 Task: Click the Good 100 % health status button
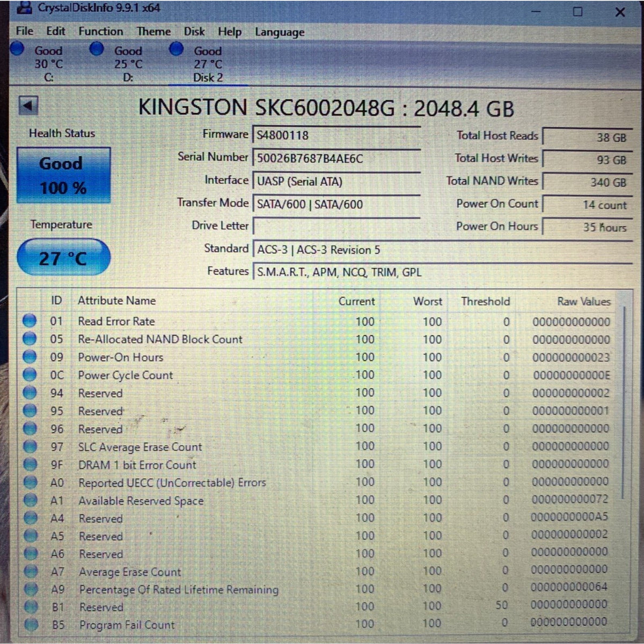pos(63,175)
